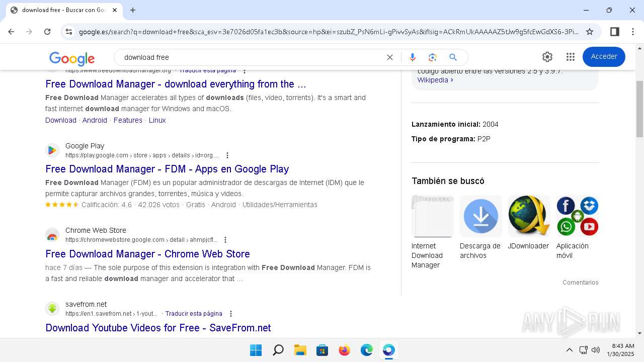Open the Download sitelink
This screenshot has height=362, width=644.
(x=61, y=120)
